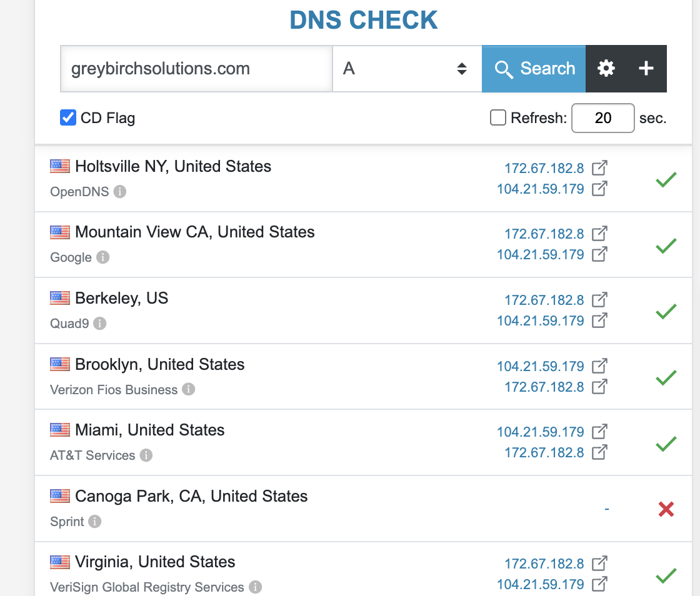Click the VeriSign Global Registry Services info icon
Viewport: 700px width, 596px height.
tap(255, 587)
